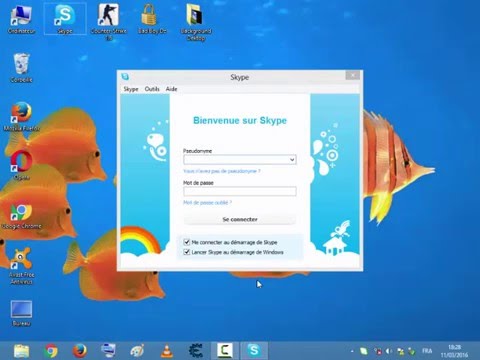Click 'Vous n'avez pas de pseudonyme ?' link
This screenshot has height=360, width=480.
[222, 171]
